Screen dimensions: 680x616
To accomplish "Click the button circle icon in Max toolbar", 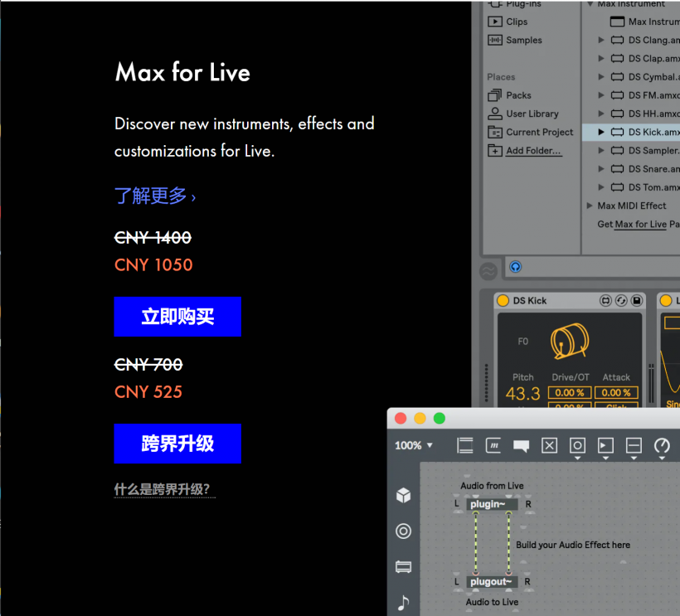I will 577,445.
